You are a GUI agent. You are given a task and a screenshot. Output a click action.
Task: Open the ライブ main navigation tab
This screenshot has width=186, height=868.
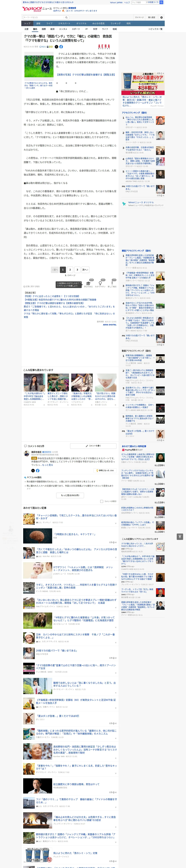pos(49,24)
